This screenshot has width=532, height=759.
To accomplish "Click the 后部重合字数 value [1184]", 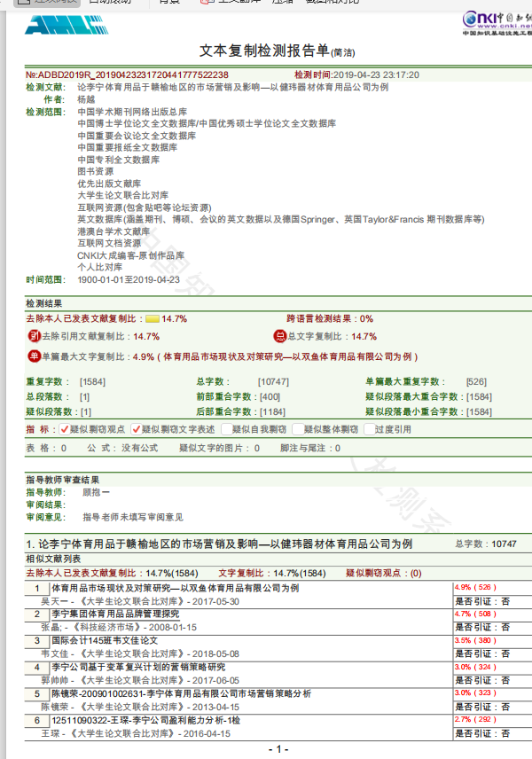I will tap(272, 411).
